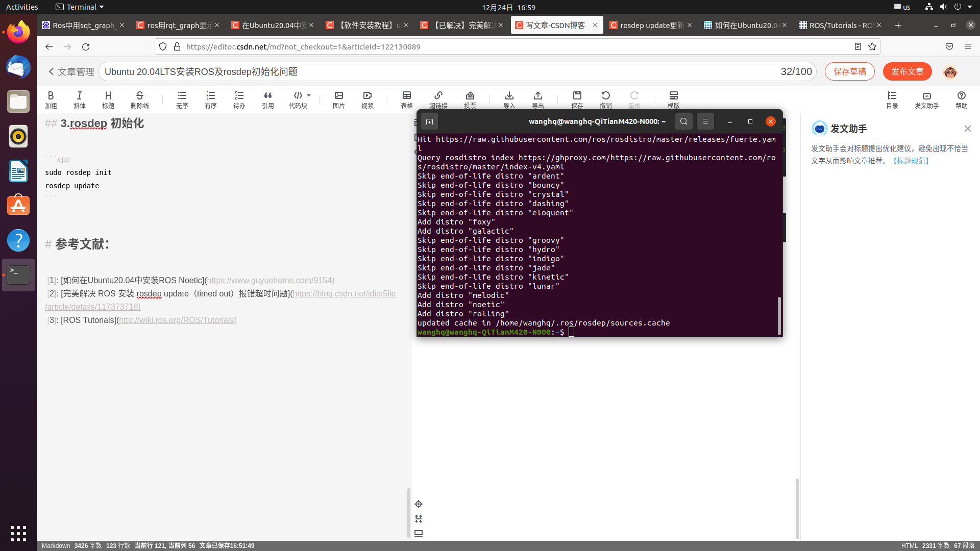Screen dimensions: 980x551
Task: Expand the 代码块 code block dropdown arrow
Action: click(x=309, y=95)
